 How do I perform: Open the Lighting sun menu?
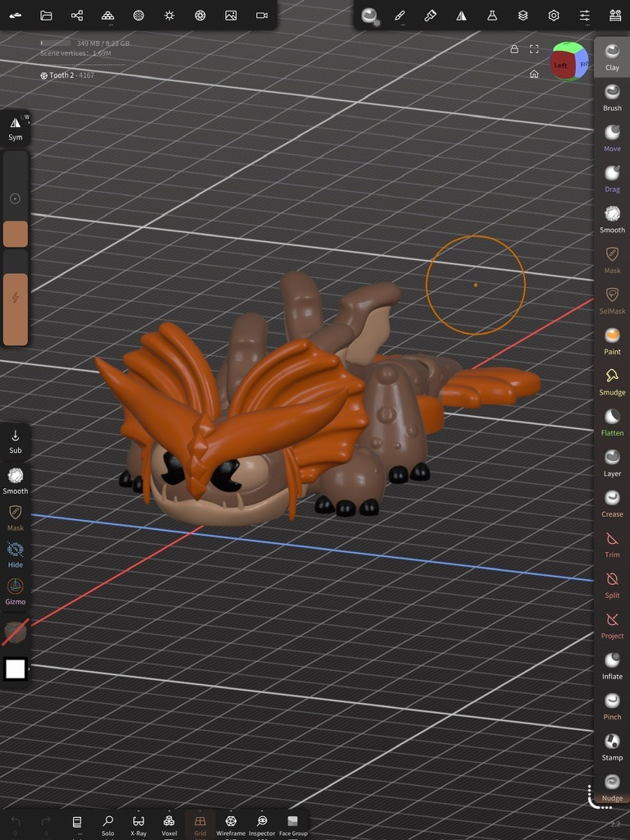[x=169, y=15]
